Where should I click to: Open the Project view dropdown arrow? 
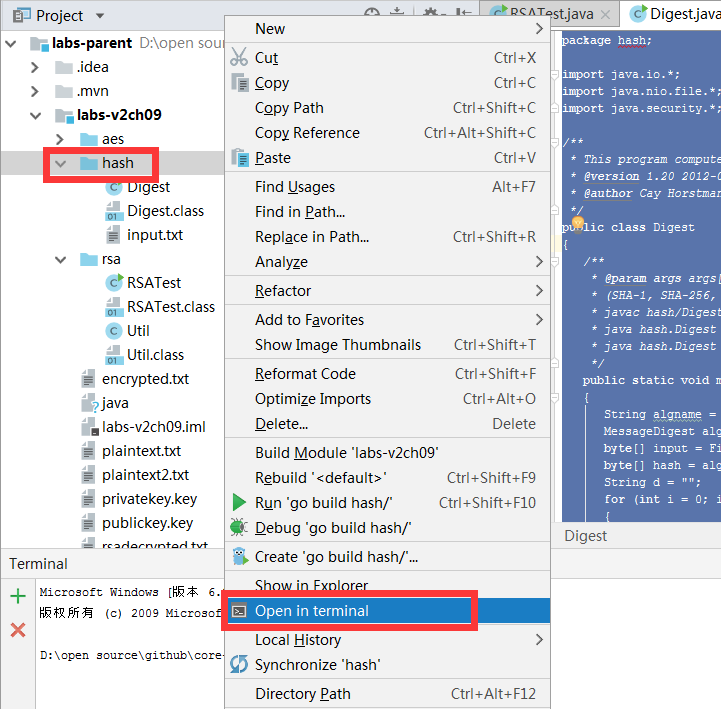tap(100, 16)
